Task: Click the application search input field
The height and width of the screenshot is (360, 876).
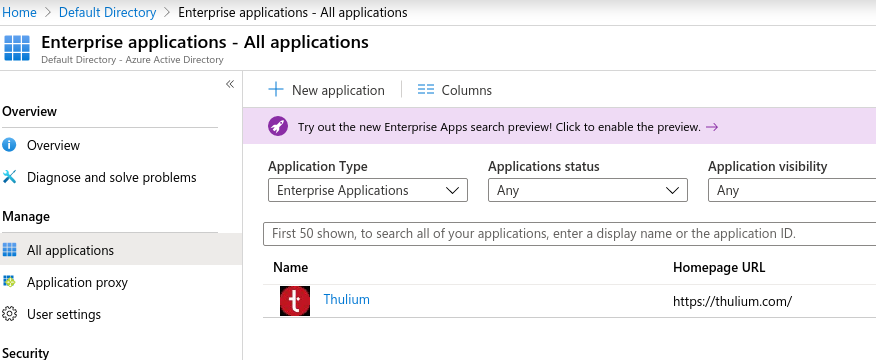Action: [569, 234]
